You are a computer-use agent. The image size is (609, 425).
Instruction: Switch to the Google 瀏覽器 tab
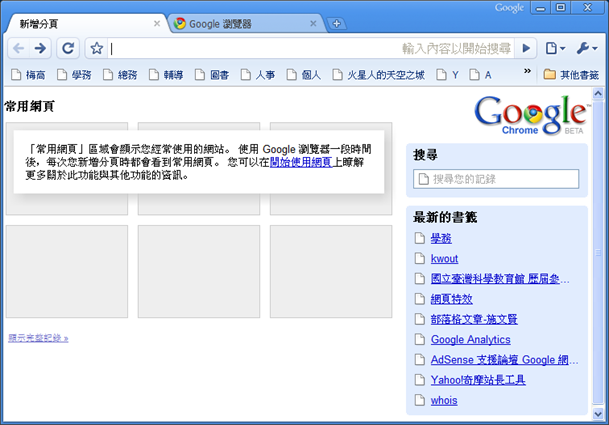tap(247, 24)
